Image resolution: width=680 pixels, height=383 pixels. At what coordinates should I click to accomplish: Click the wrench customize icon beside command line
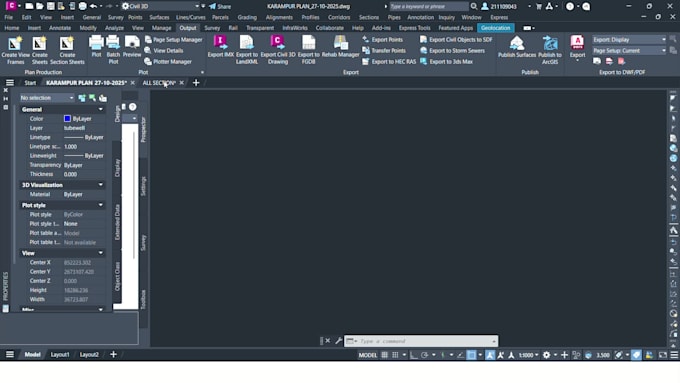click(339, 341)
